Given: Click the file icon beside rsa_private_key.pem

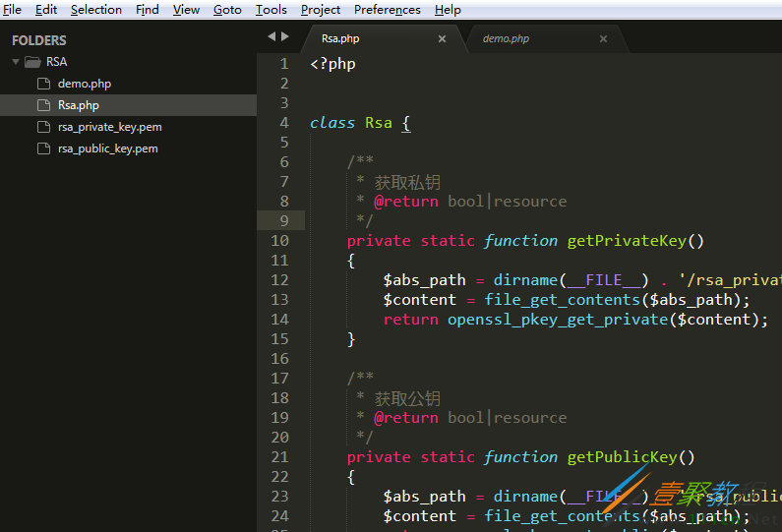Looking at the screenshot, I should [x=44, y=127].
